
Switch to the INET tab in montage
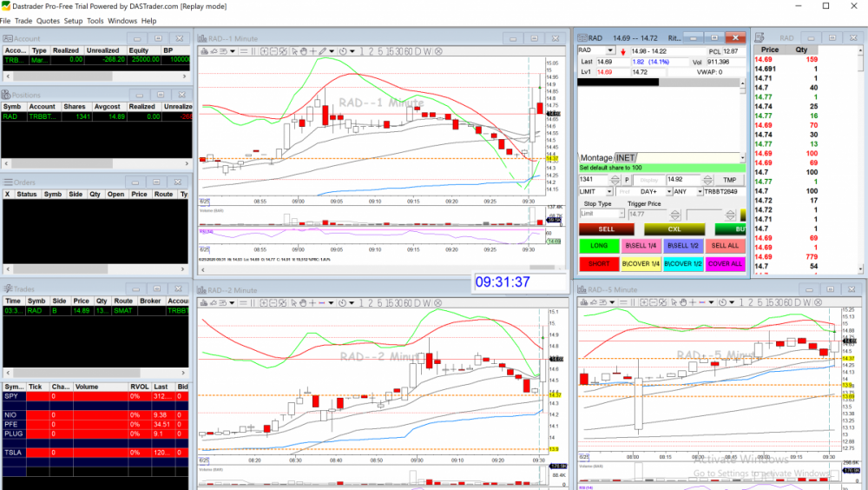(625, 157)
